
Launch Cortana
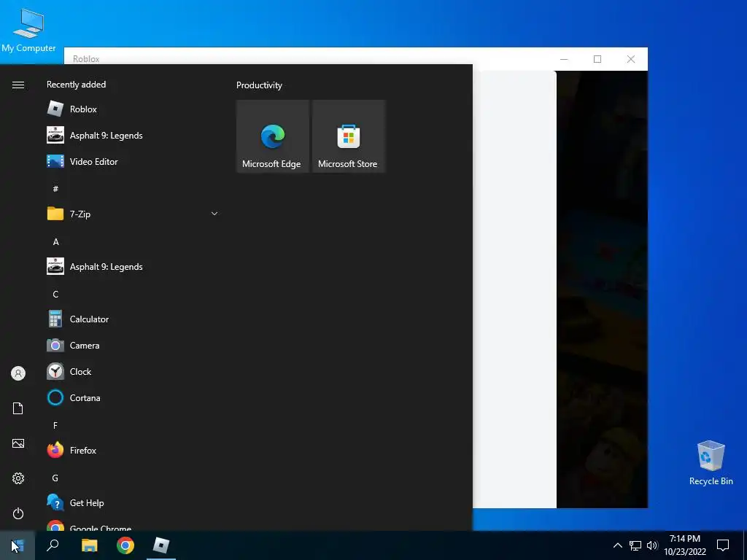(x=133, y=397)
